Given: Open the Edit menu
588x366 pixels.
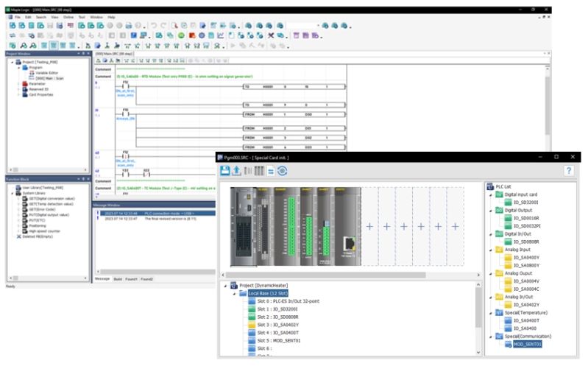Looking at the screenshot, I should (28, 17).
